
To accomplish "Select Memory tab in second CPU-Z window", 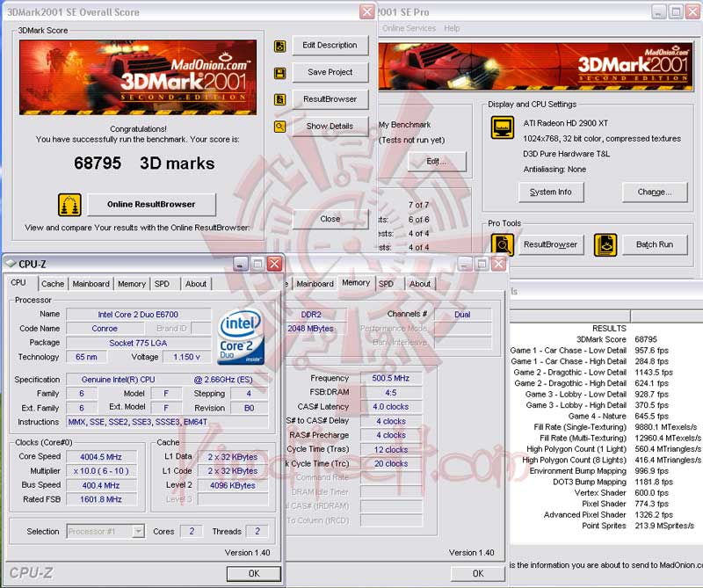I will pos(356,282).
